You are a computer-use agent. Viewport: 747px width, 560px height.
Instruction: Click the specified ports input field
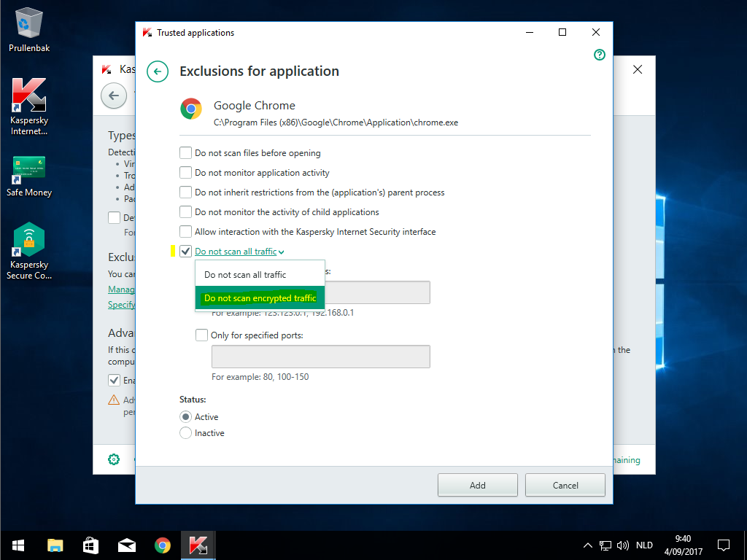click(321, 356)
